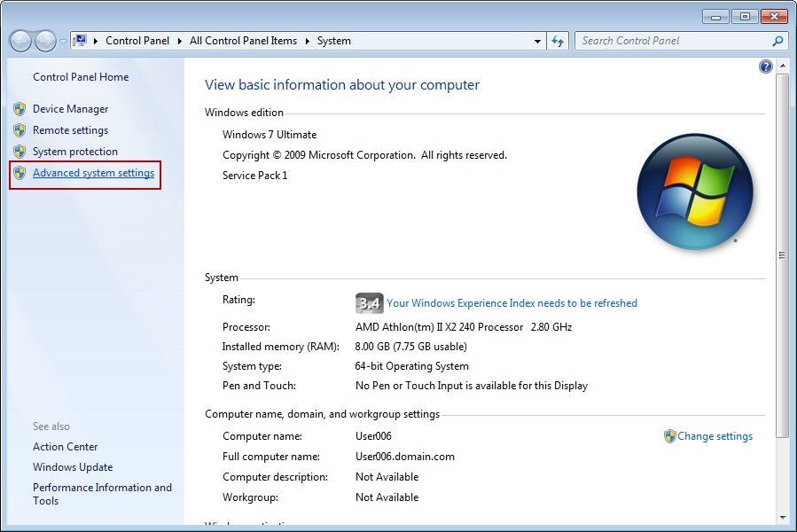The width and height of the screenshot is (797, 532).
Task: Click the vertical scrollbar down arrow
Action: pyautogui.click(x=782, y=517)
